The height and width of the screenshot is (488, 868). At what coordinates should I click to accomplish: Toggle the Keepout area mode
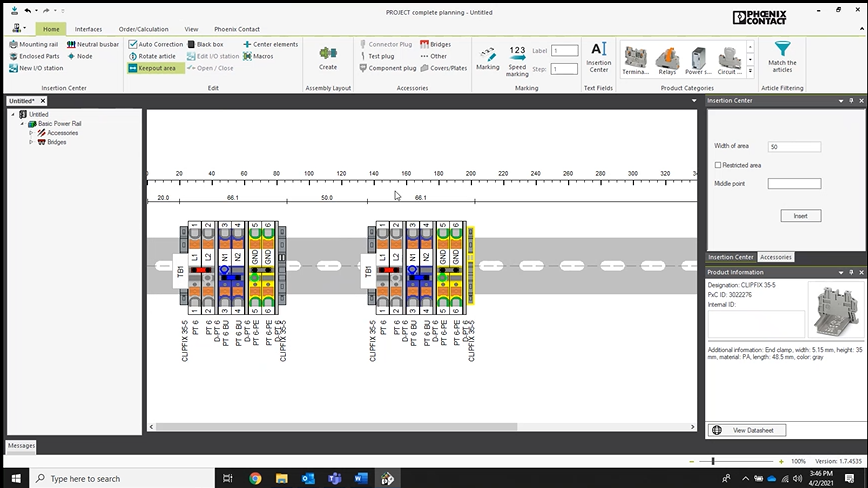coord(156,68)
